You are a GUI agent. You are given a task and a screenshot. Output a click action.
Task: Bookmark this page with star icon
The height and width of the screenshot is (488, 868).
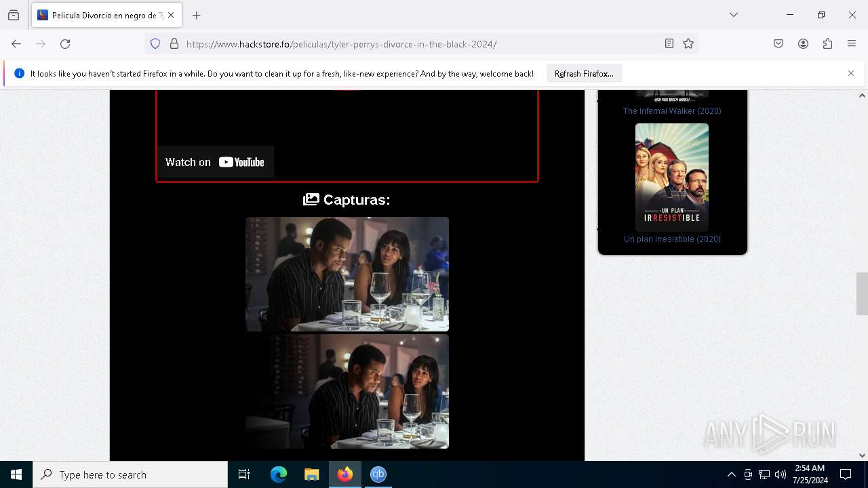[688, 44]
